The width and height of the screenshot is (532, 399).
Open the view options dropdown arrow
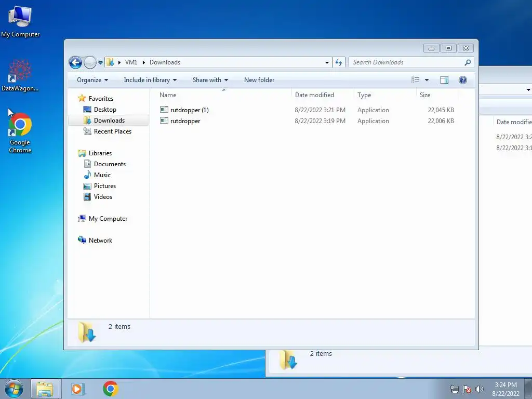click(427, 80)
